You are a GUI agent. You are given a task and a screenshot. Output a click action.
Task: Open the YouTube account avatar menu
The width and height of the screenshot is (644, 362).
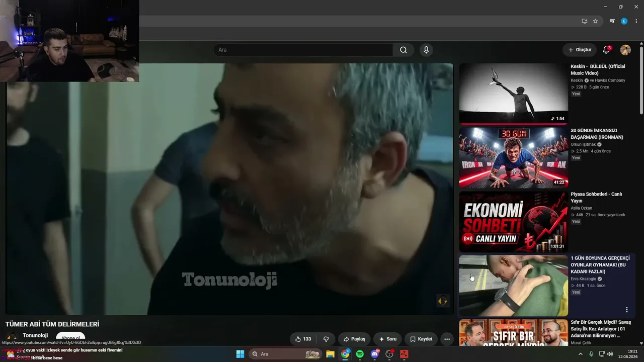point(625,50)
